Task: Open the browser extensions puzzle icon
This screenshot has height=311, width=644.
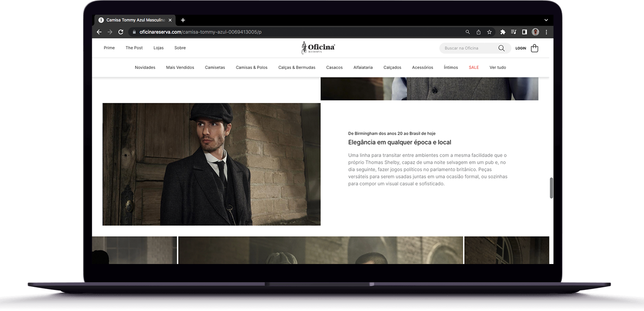Action: (503, 32)
